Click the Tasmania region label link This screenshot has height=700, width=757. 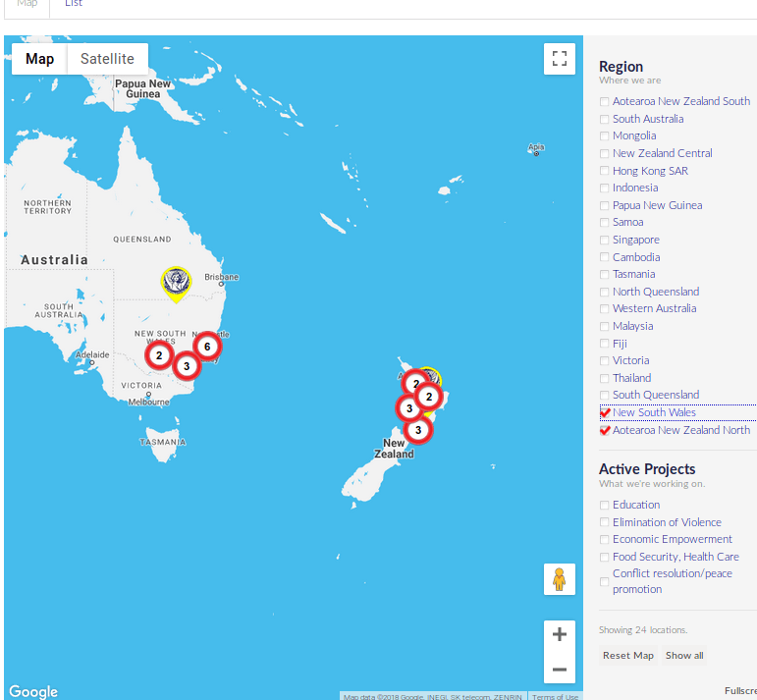point(634,274)
